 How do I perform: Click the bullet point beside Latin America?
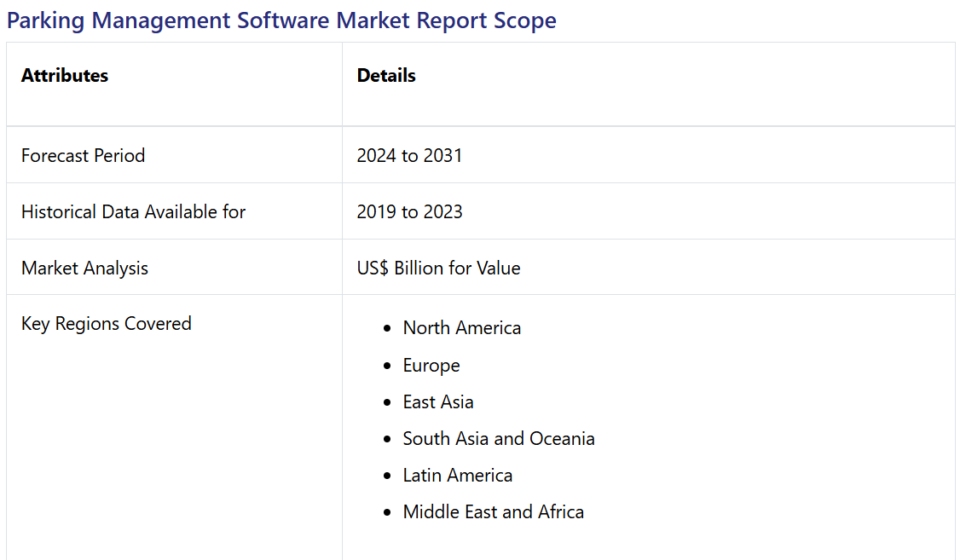coord(388,476)
